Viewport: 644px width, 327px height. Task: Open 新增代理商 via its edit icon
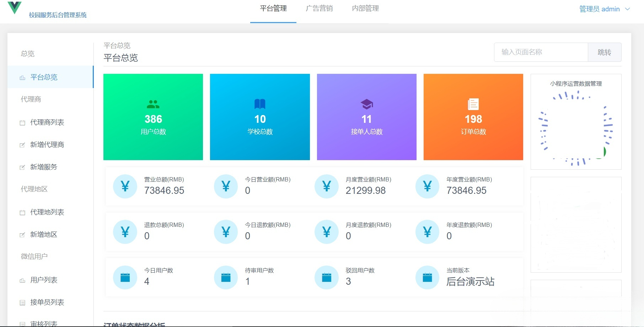tap(22, 145)
